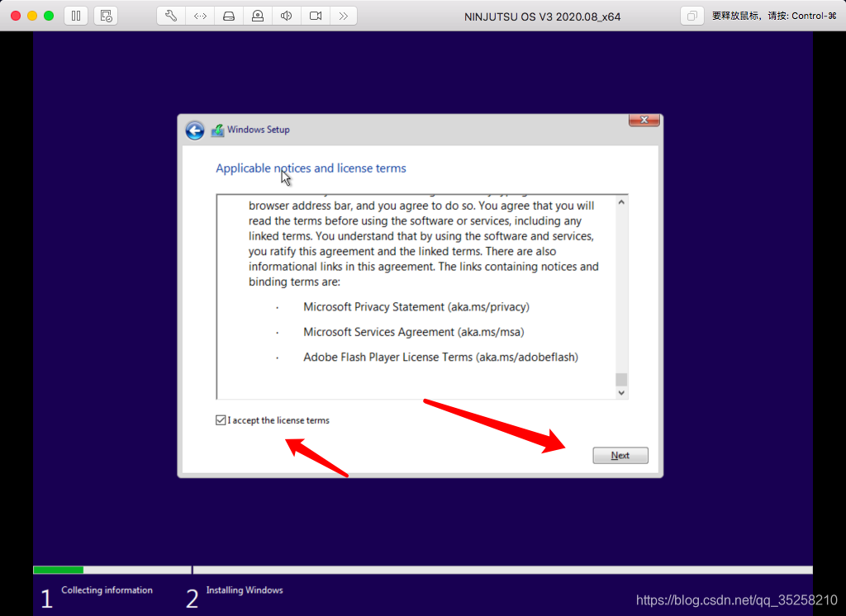The image size is (846, 616).
Task: Click the license text scroll up arrow
Action: click(621, 202)
